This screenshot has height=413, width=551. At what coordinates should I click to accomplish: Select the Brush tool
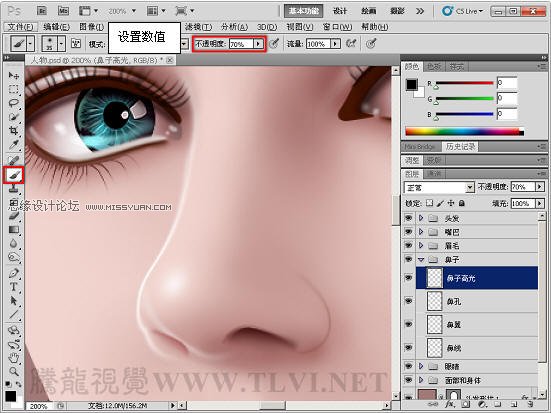click(x=14, y=175)
